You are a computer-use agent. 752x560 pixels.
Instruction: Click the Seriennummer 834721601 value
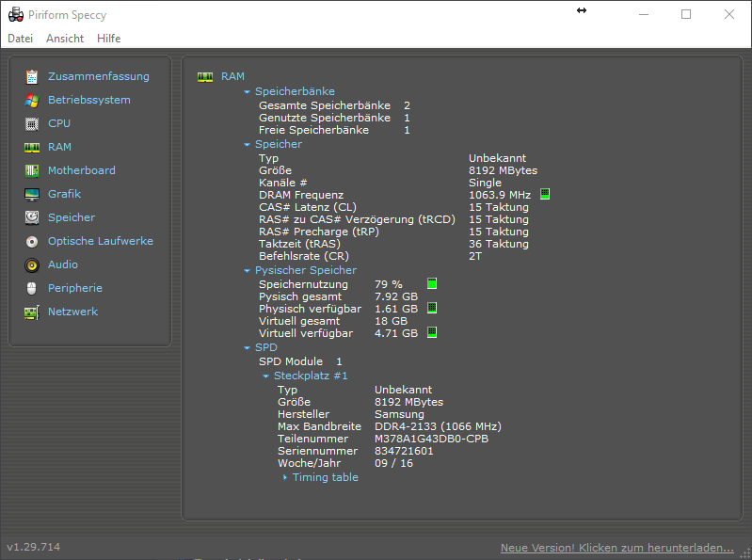[404, 451]
